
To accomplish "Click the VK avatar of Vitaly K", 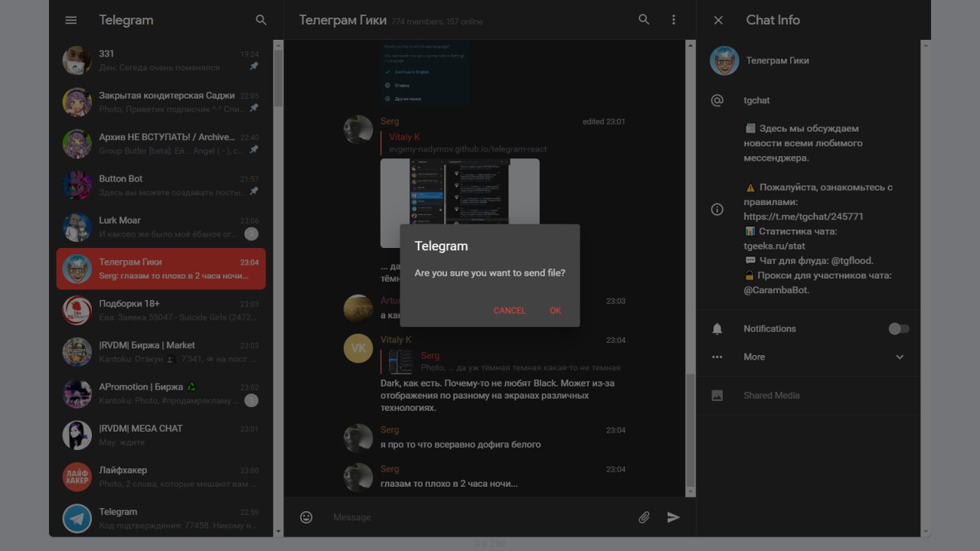I will coord(358,348).
